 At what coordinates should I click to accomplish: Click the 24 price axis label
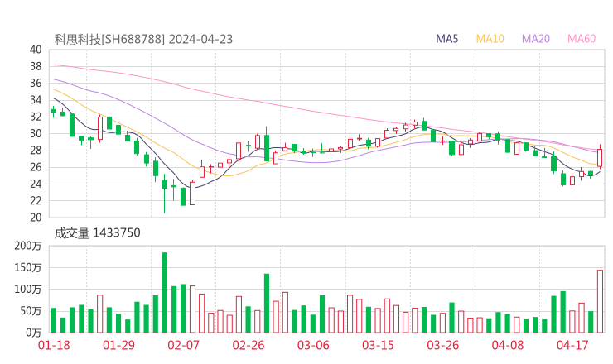click(36, 184)
